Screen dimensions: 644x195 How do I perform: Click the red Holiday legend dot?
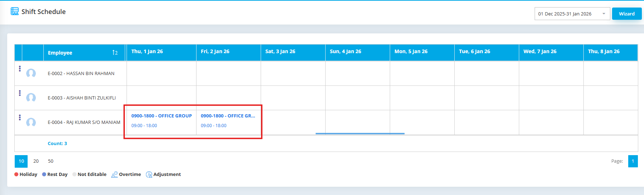tap(16, 175)
